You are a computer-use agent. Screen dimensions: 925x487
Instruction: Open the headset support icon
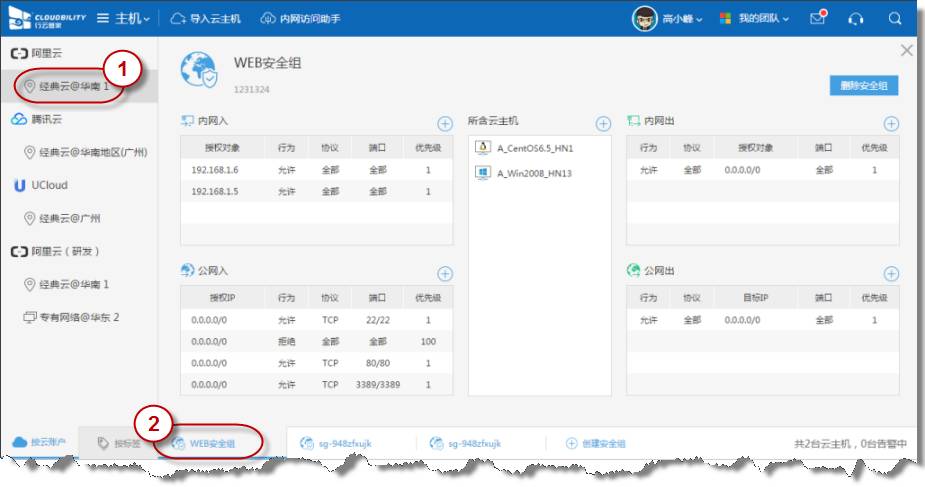point(856,19)
